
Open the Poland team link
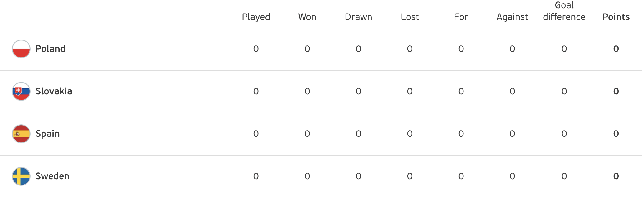point(50,49)
